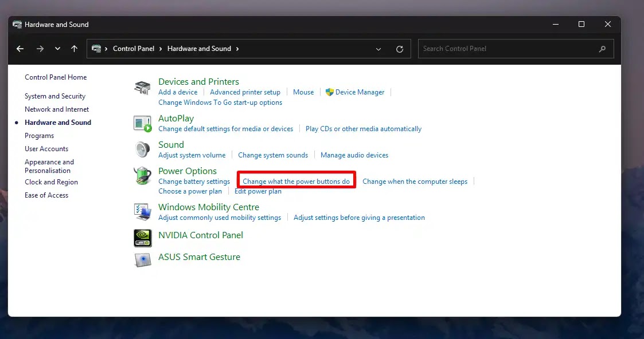Click Control Panel in the breadcrumb
The height and width of the screenshot is (339, 644).
pyautogui.click(x=134, y=49)
